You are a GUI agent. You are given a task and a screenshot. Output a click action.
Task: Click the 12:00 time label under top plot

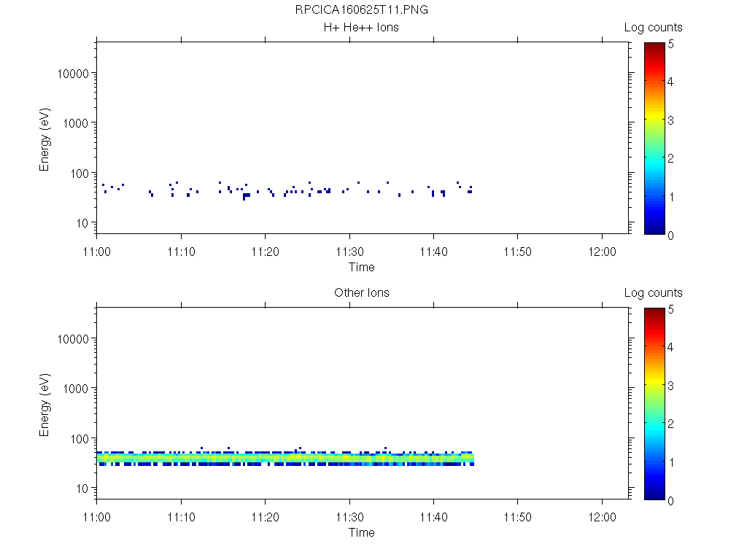tap(602, 252)
